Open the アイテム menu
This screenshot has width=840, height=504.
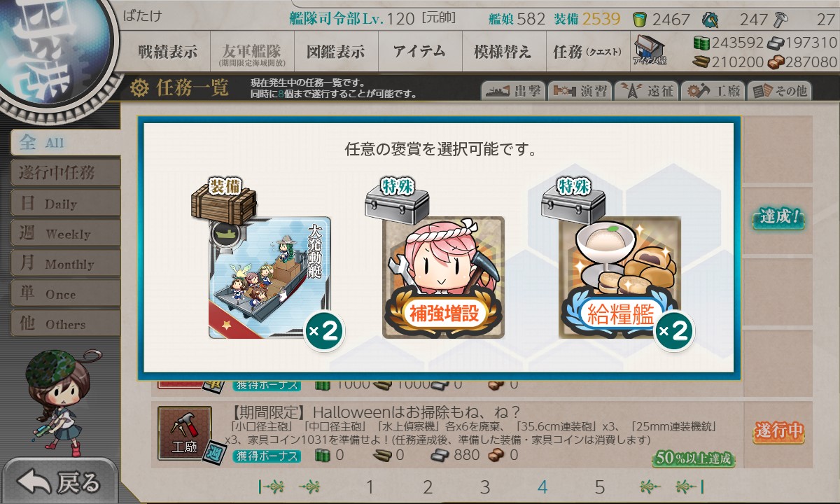419,52
